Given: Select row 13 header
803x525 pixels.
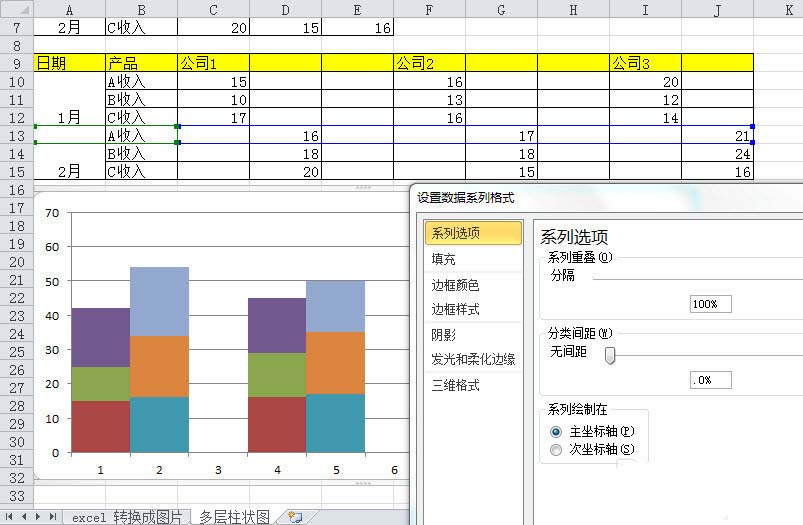Looking at the screenshot, I should [16, 135].
